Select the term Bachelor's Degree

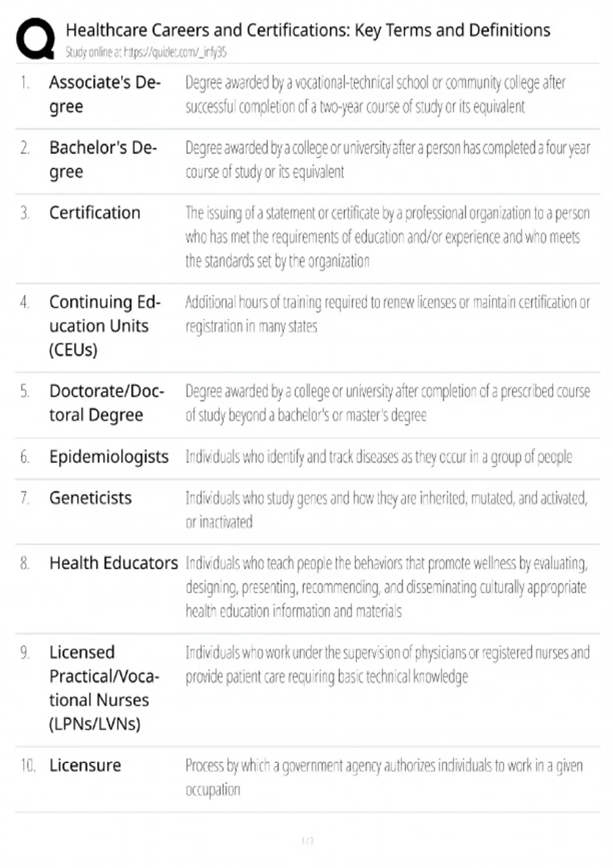tap(103, 159)
